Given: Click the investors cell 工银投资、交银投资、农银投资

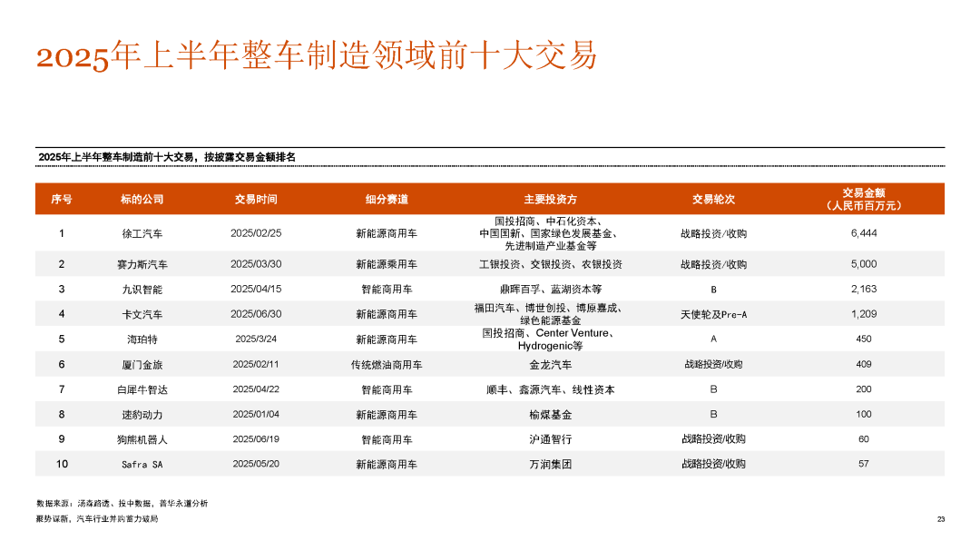Looking at the screenshot, I should 550,264.
